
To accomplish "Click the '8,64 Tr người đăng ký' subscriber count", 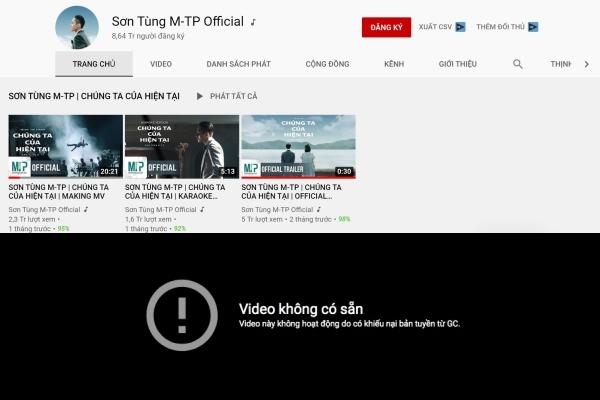I will pyautogui.click(x=148, y=36).
